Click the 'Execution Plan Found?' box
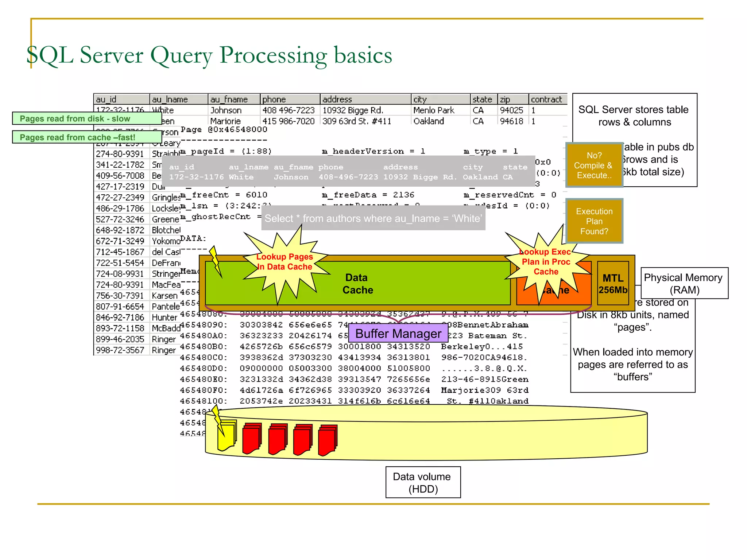Image resolution: width=747 pixels, height=560 pixels. (594, 221)
